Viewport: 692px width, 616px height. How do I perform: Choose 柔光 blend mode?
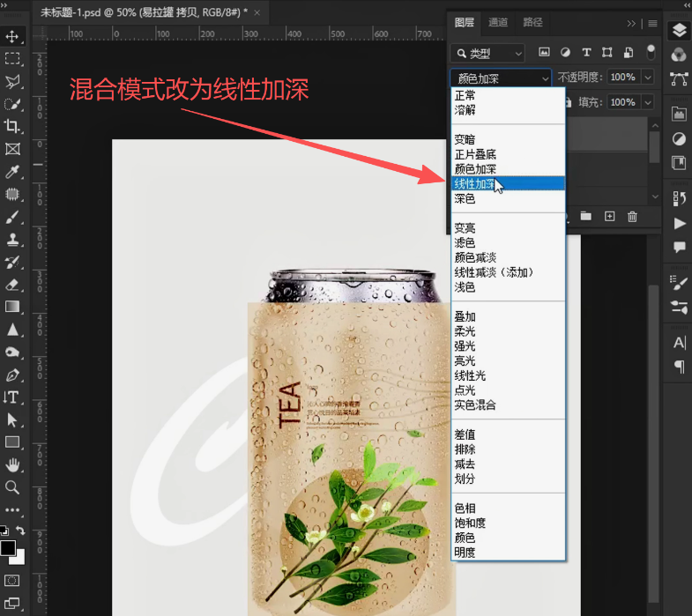508,331
